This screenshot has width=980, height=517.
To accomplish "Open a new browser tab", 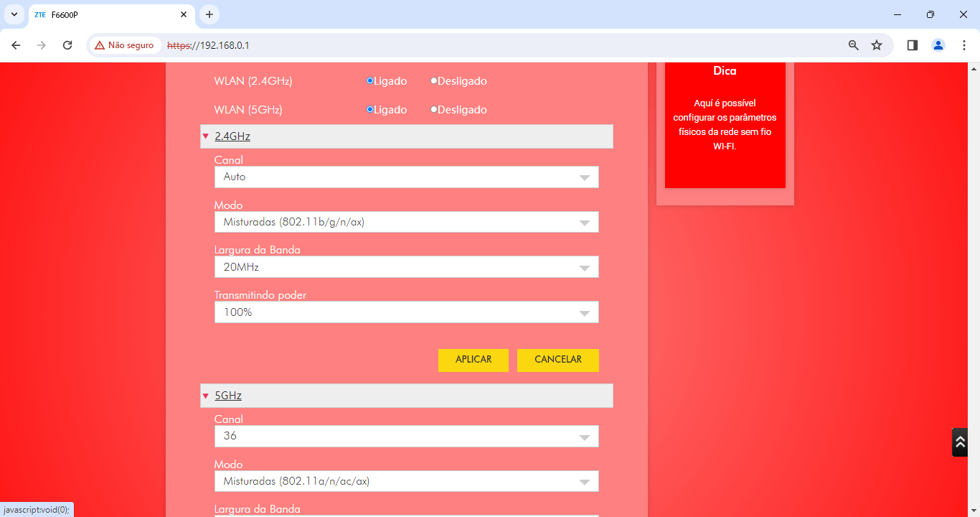I will 209,14.
